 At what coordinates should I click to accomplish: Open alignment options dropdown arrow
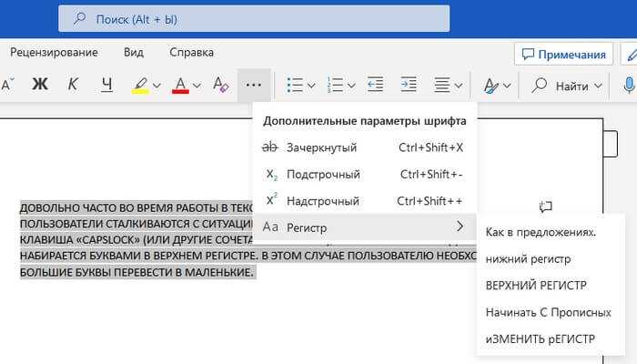click(459, 86)
